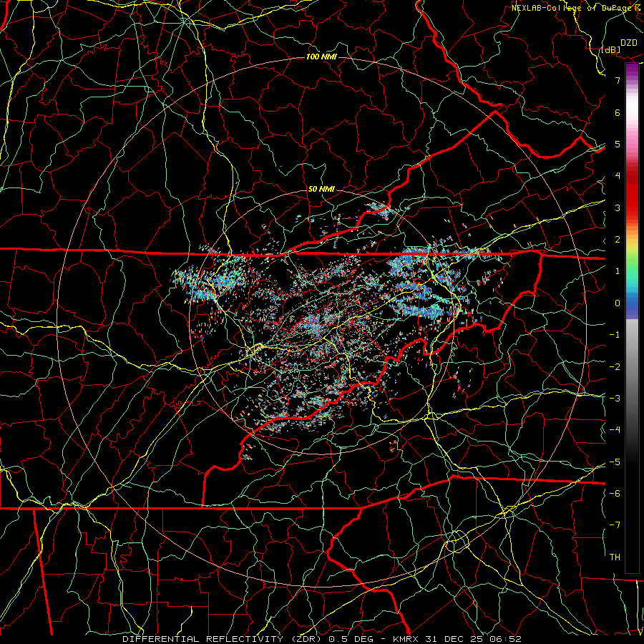Select the 1 value on color scale
Viewport: 644px width, 644px height.
(618, 271)
